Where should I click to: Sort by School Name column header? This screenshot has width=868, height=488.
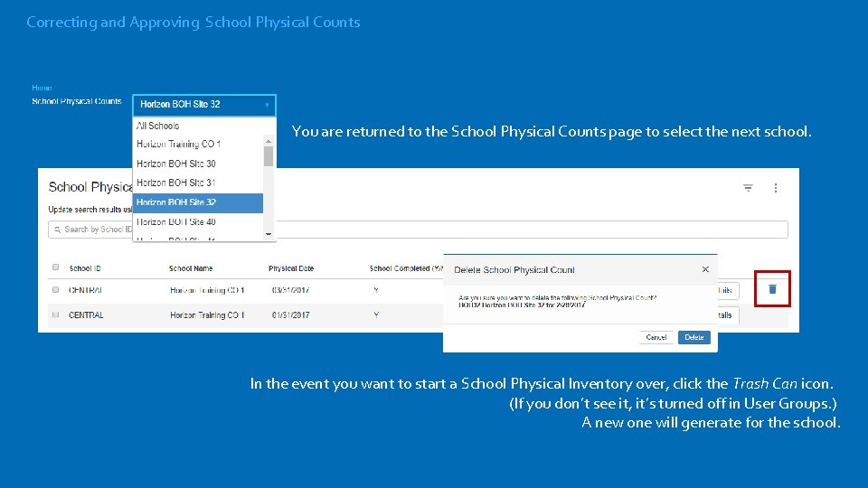click(191, 268)
